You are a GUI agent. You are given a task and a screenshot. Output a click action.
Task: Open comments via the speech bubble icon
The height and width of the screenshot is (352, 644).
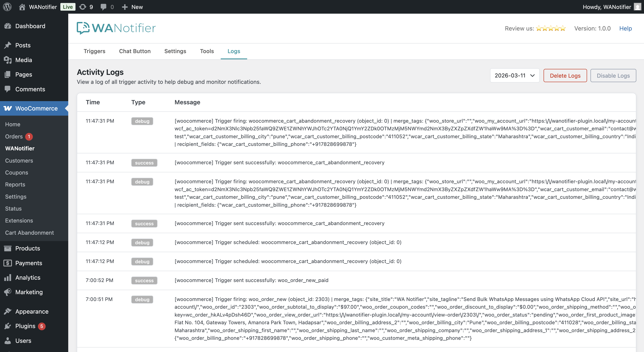pos(104,7)
